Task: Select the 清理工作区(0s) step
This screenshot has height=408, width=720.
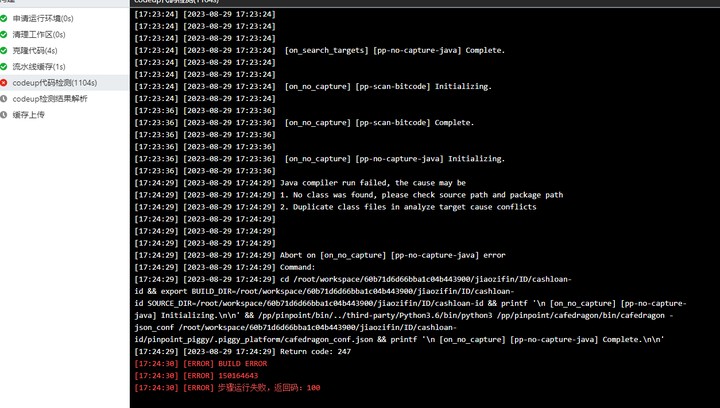Action: coord(64,34)
